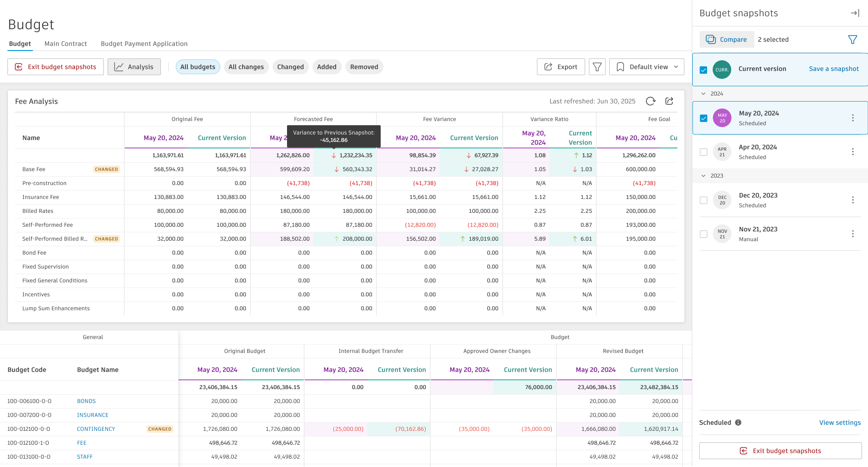
Task: Click the table filter funnel button
Action: click(x=597, y=67)
